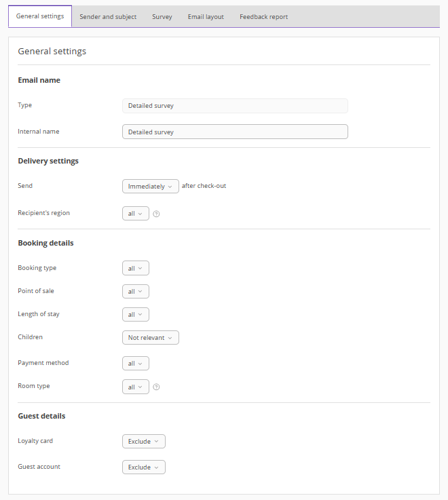Go to the Email layout tab
The width and height of the screenshot is (448, 500).
(206, 17)
